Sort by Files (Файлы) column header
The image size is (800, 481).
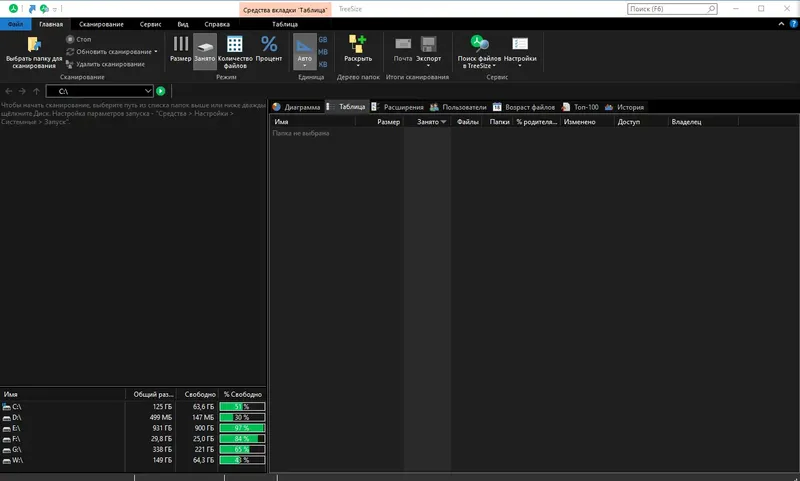(467, 122)
